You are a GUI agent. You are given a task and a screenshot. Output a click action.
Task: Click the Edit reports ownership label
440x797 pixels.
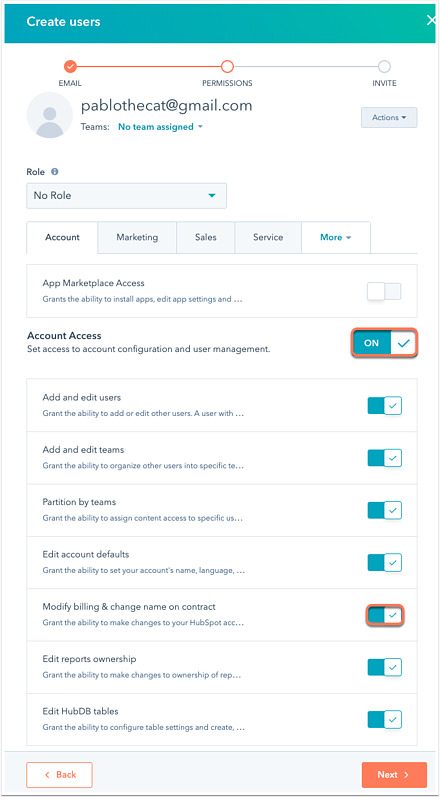(x=89, y=659)
